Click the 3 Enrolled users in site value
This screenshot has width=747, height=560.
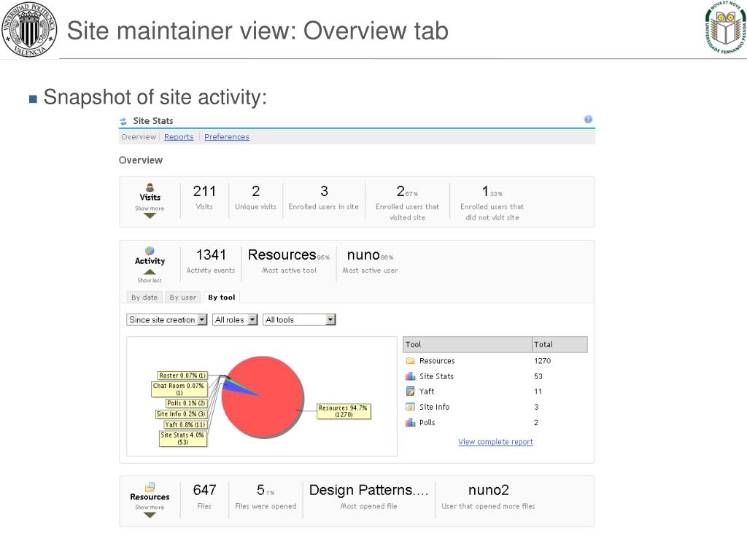324,192
